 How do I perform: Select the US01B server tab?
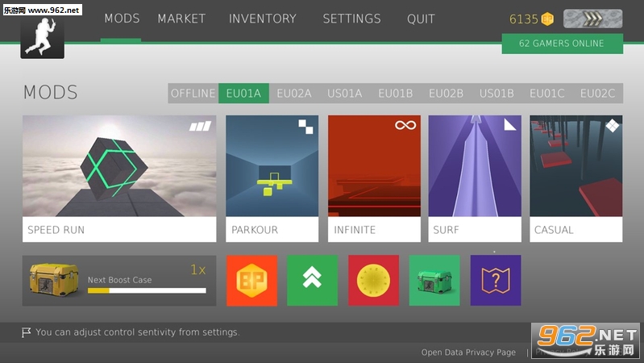point(497,94)
